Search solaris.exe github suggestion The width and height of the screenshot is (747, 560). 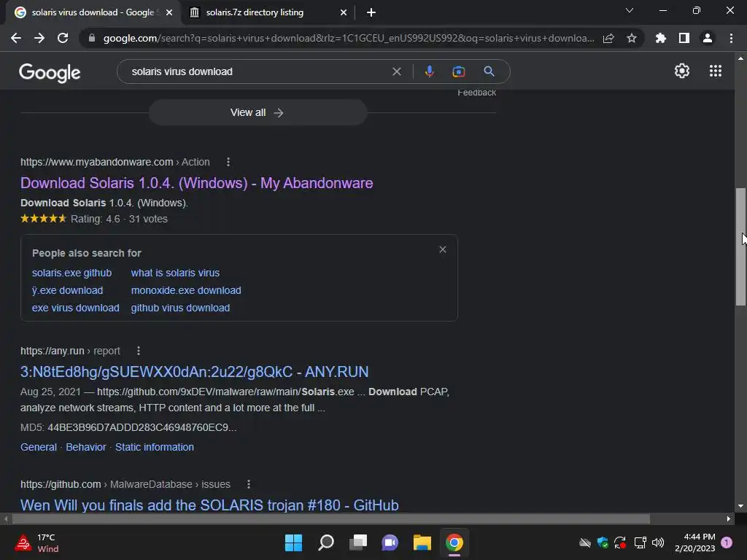72,273
